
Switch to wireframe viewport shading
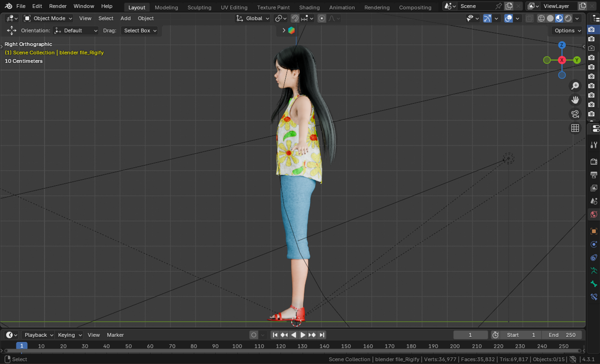pyautogui.click(x=541, y=18)
